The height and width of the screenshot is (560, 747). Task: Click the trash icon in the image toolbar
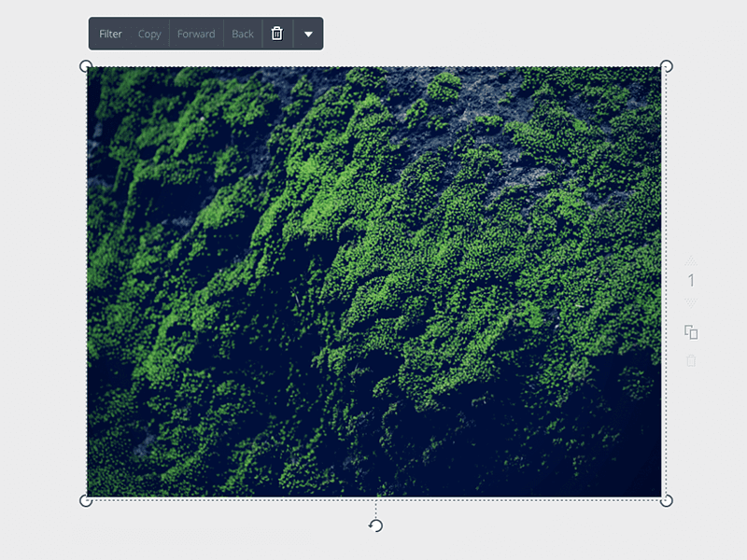276,34
